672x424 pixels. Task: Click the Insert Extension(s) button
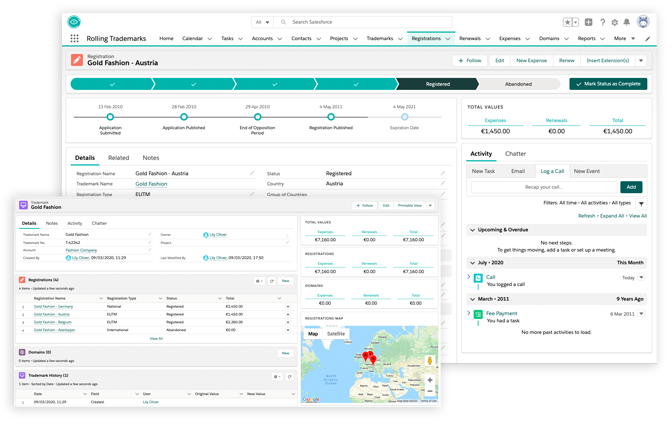point(607,60)
